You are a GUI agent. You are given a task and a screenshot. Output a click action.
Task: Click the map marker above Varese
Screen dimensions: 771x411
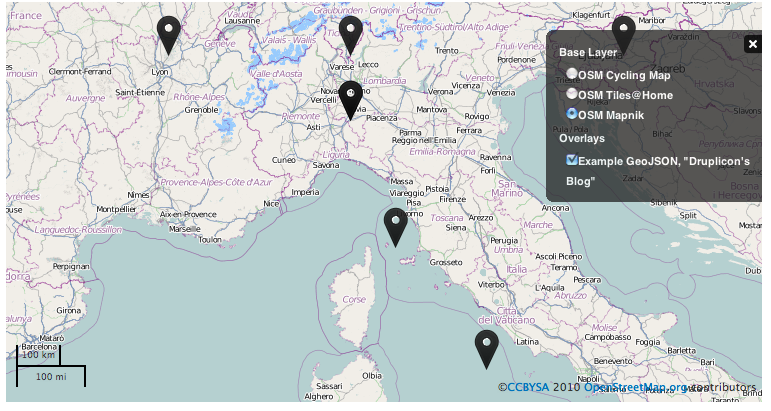tap(351, 35)
